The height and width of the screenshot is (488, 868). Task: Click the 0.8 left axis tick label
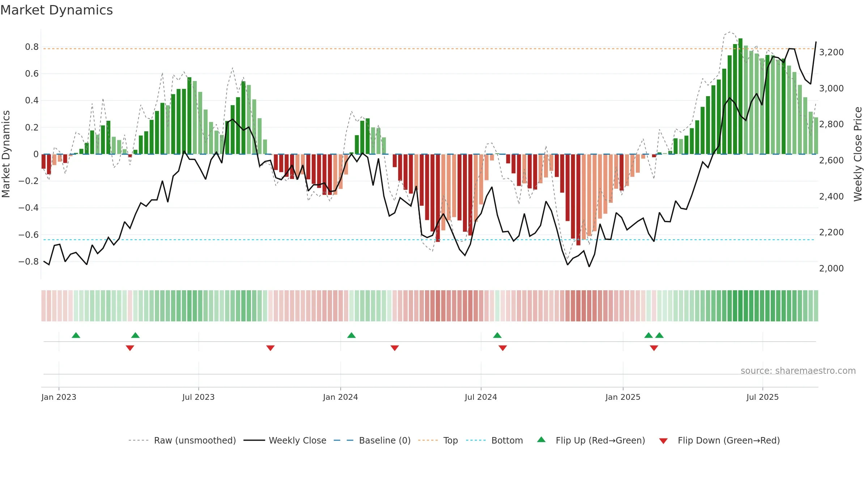[32, 47]
